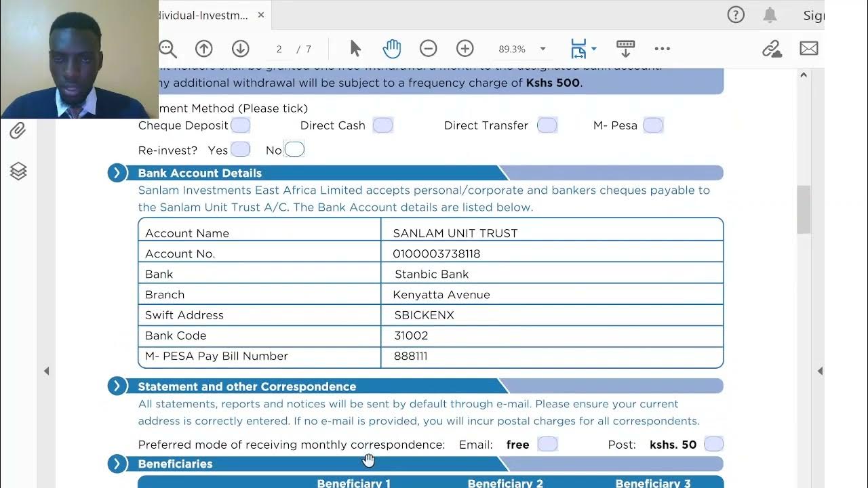Zoom out with the minus icon
Viewport: 868px width, 488px height.
coord(428,49)
